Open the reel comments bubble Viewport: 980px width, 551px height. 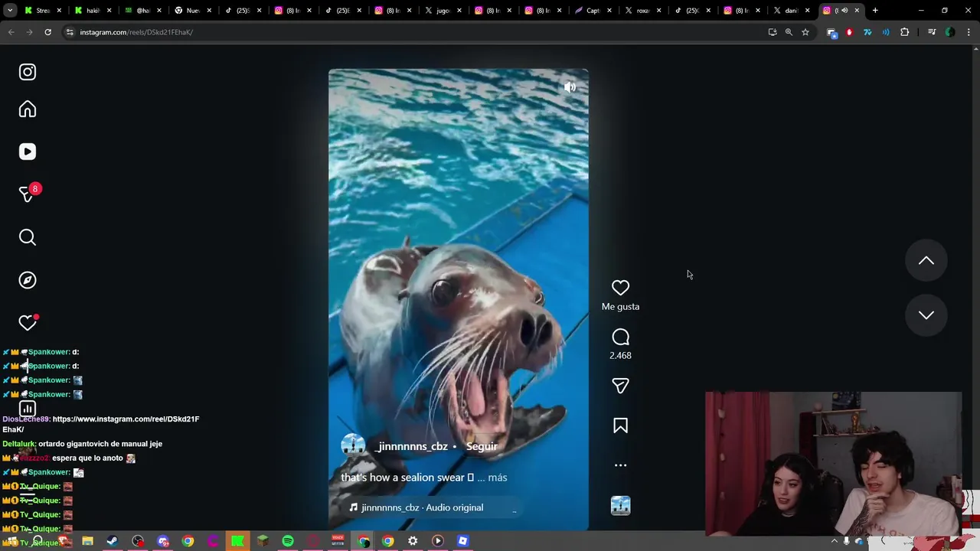pyautogui.click(x=620, y=337)
